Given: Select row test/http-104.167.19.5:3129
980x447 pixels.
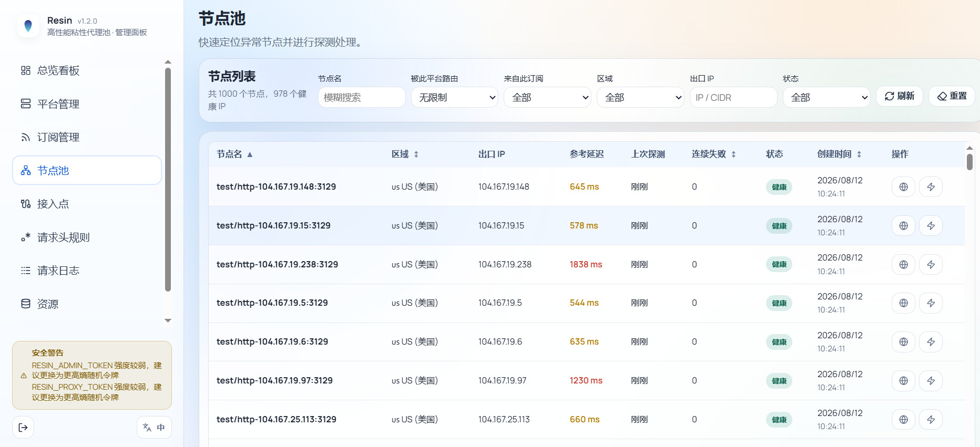Looking at the screenshot, I should pos(586,303).
